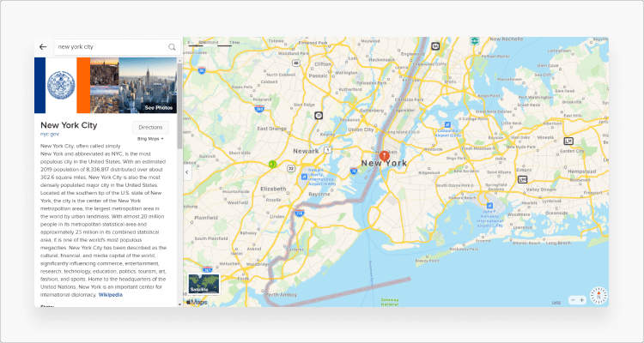644x343 pixels.
Task: Click the Directions button
Action: pyautogui.click(x=150, y=128)
